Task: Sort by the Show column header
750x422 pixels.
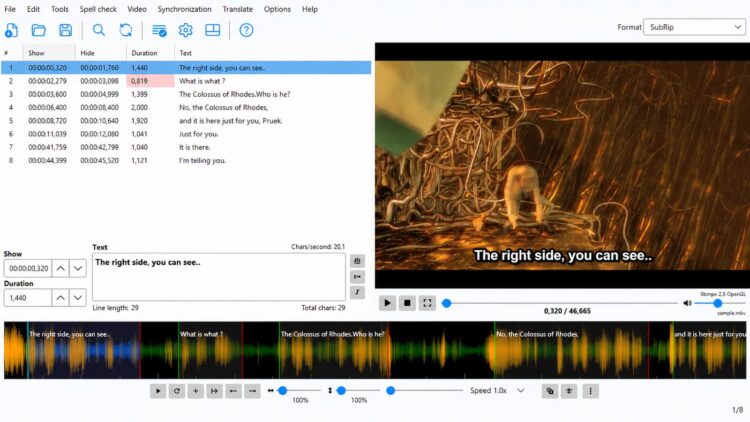Action: [x=48, y=53]
